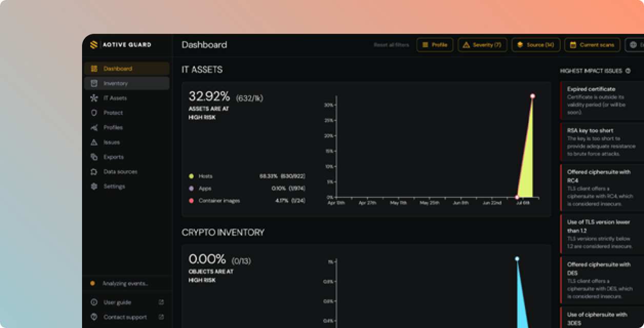Open Issues from the sidebar

coord(127,142)
